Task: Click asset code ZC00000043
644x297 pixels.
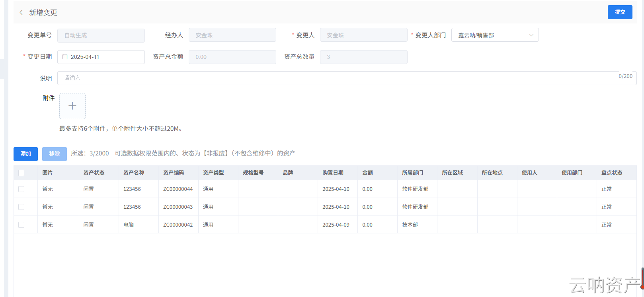Action: click(178, 207)
